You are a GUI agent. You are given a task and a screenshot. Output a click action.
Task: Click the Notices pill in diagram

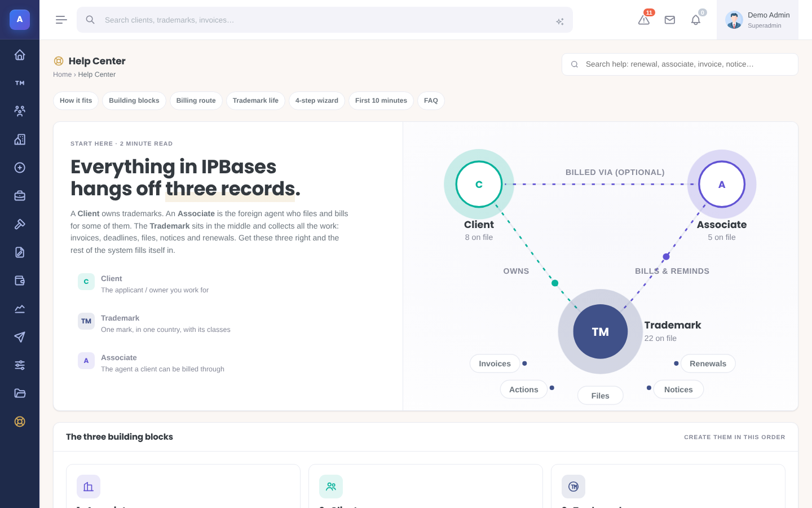click(678, 389)
